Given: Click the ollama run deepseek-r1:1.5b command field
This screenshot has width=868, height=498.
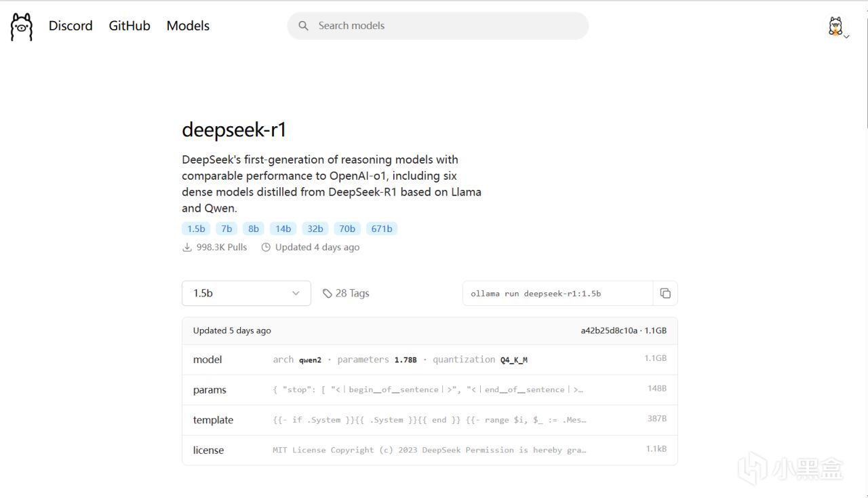Looking at the screenshot, I should pos(557,293).
